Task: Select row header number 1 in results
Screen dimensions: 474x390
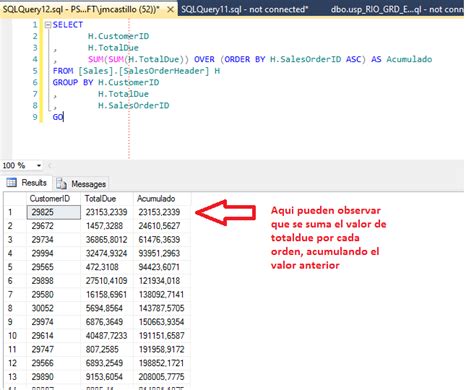Action: (15, 212)
